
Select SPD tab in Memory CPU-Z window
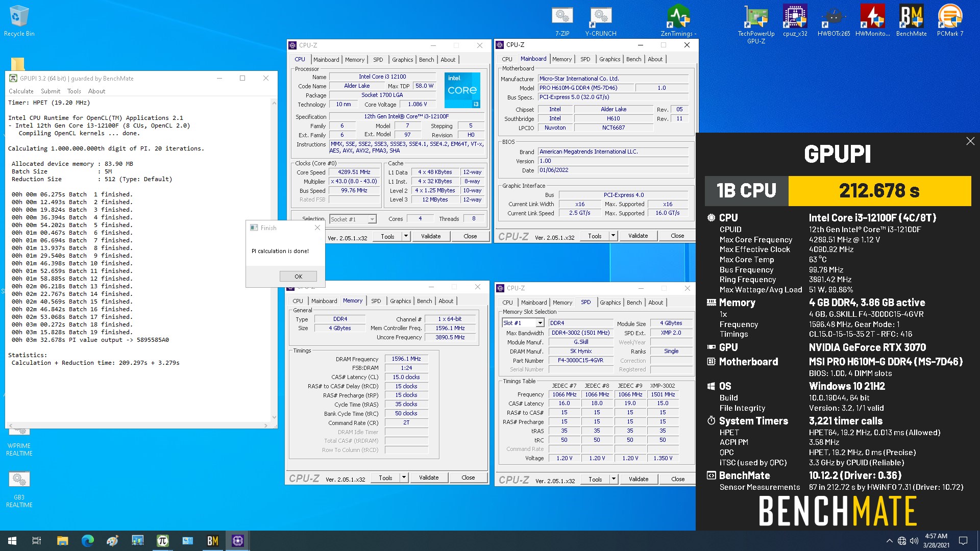pos(376,301)
